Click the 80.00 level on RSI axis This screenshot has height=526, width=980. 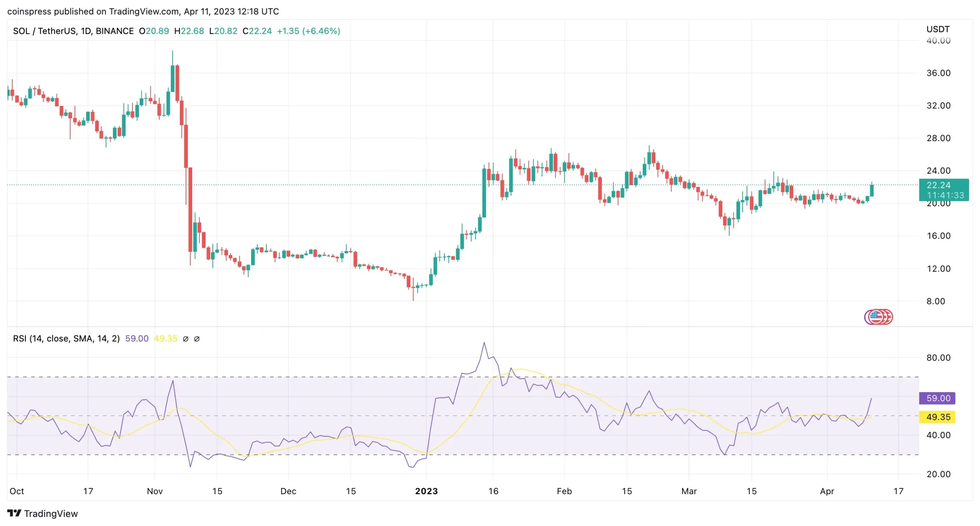click(x=938, y=358)
